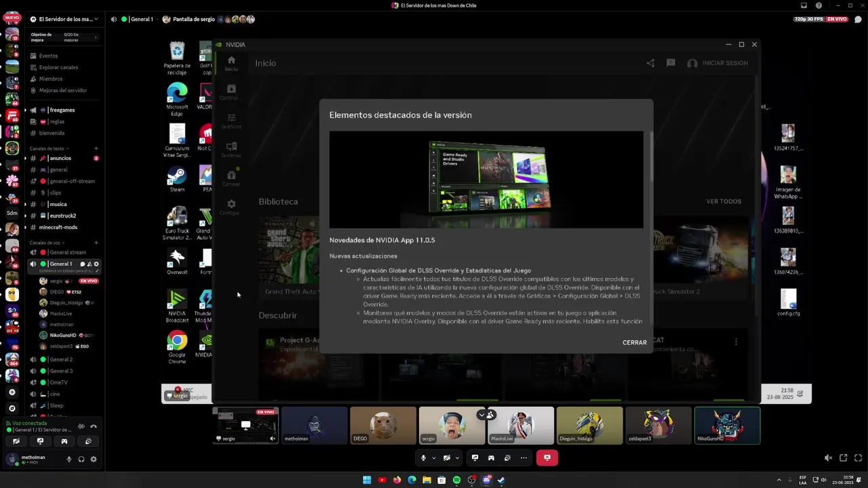Open the freegames channel

pos(64,110)
